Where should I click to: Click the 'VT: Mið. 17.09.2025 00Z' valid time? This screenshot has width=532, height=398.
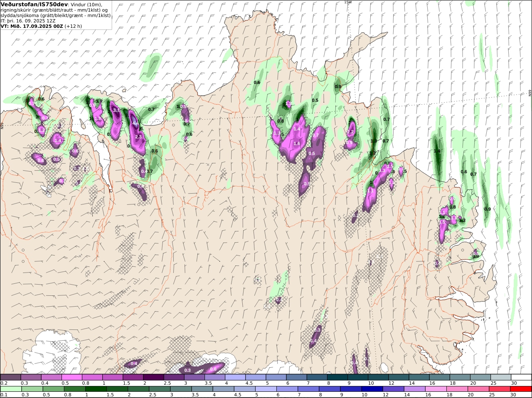32,26
